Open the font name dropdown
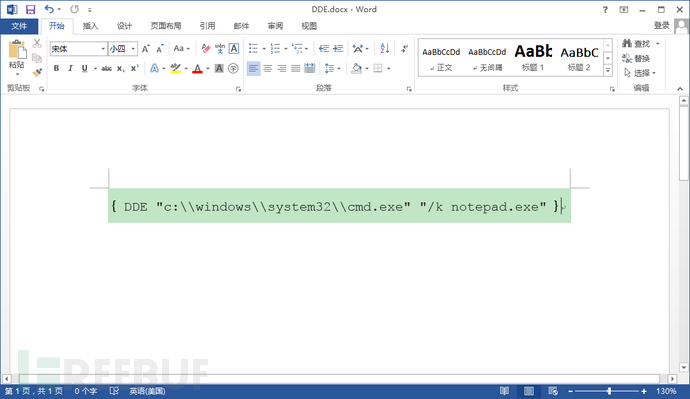Image resolution: width=690 pixels, height=399 pixels. click(x=103, y=48)
